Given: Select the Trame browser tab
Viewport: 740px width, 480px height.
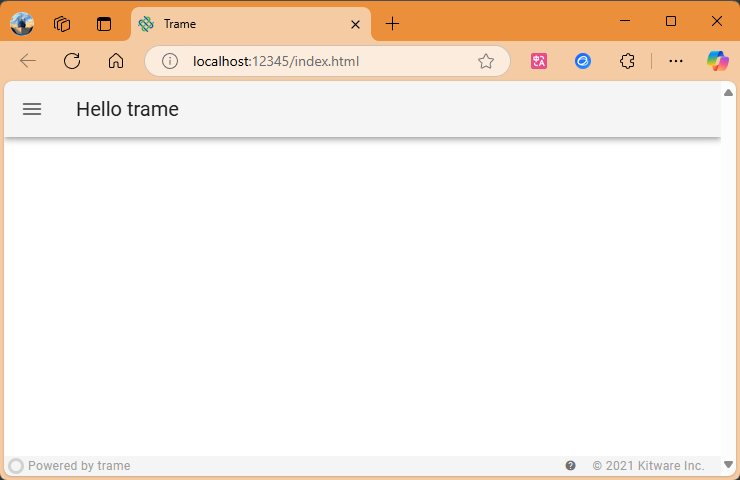Looking at the screenshot, I should tap(251, 24).
